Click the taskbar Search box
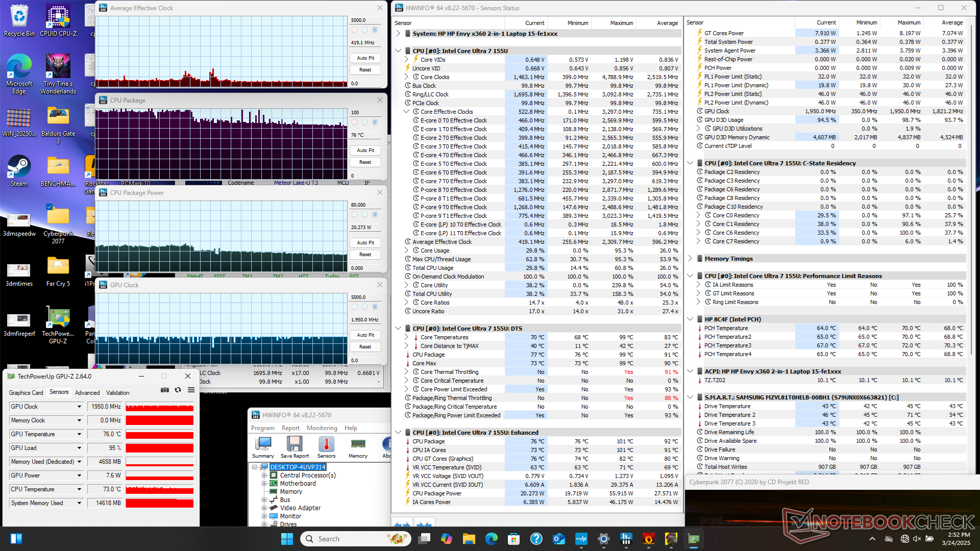Image resolution: width=980 pixels, height=551 pixels. (356, 539)
